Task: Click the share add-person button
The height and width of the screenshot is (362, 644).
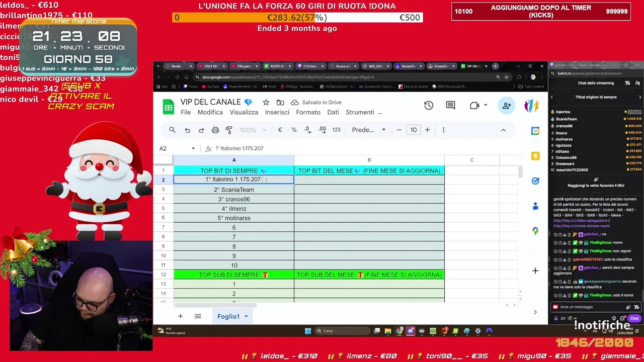Action: (x=507, y=106)
